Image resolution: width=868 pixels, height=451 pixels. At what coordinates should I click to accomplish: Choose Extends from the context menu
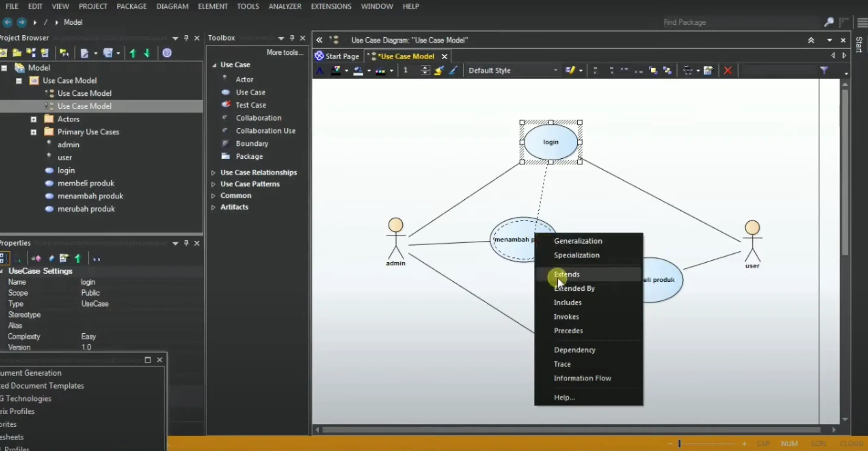tap(567, 274)
